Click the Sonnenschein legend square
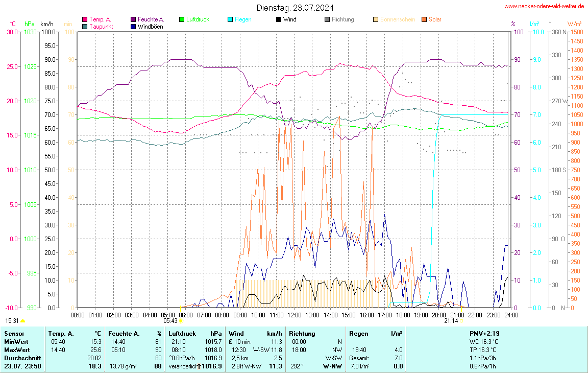This screenshot has height=373, width=588. pyautogui.click(x=376, y=19)
